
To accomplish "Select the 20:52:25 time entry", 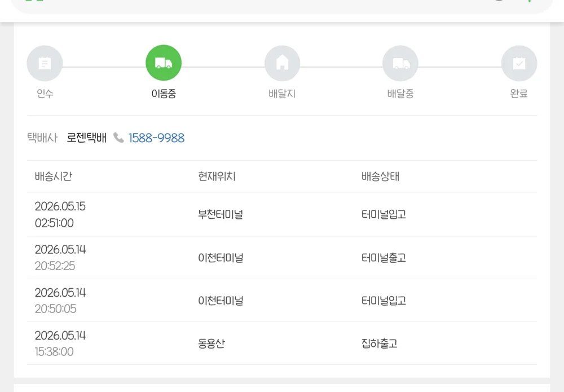I will coord(55,266).
